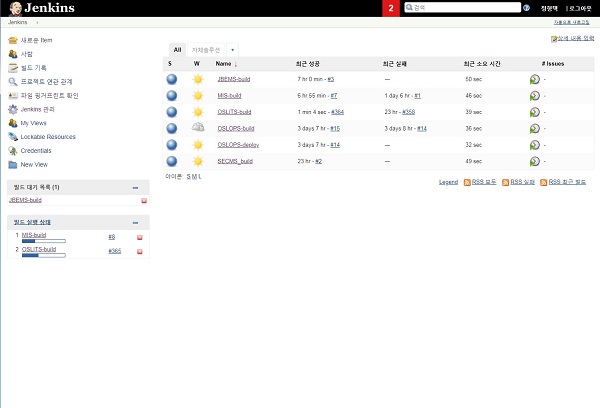Open OSLITS-build in executor list
This screenshot has width=600, height=408.
pyautogui.click(x=39, y=249)
